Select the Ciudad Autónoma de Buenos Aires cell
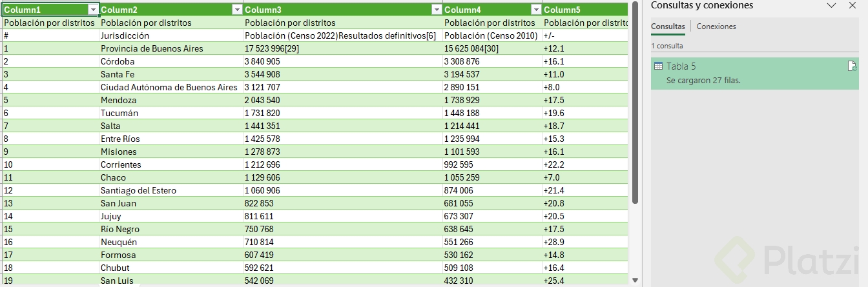868x287 pixels. 169,87
